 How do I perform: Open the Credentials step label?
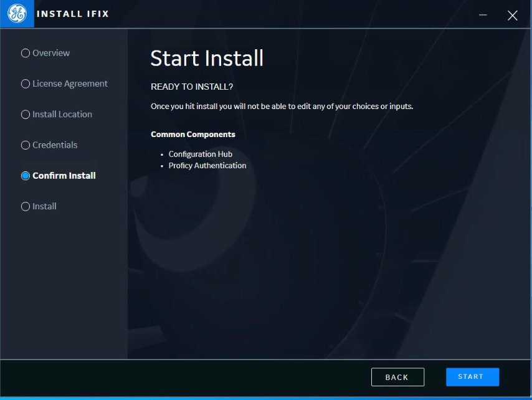[x=55, y=145]
